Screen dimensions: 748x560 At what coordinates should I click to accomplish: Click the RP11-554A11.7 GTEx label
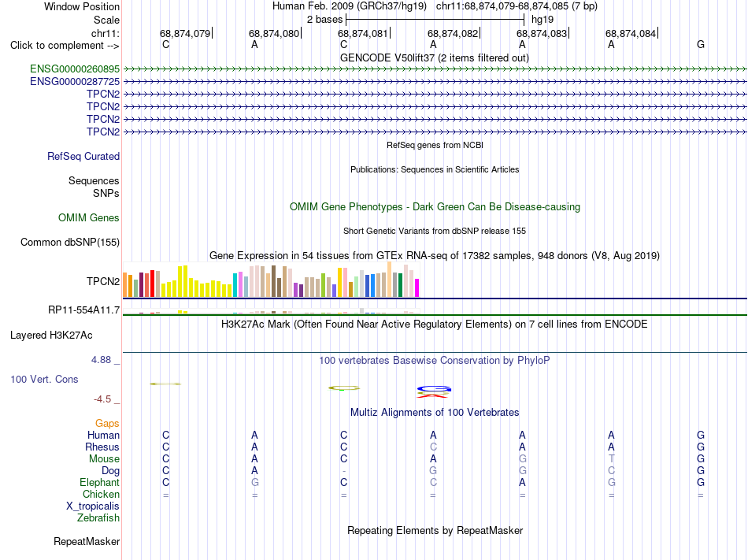[83, 310]
